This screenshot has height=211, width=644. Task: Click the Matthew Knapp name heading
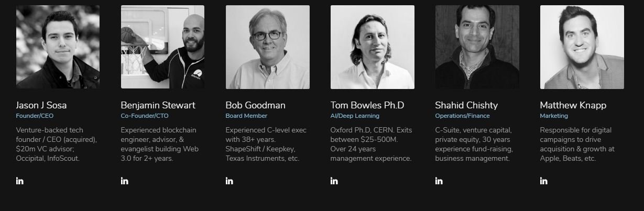pyautogui.click(x=573, y=105)
